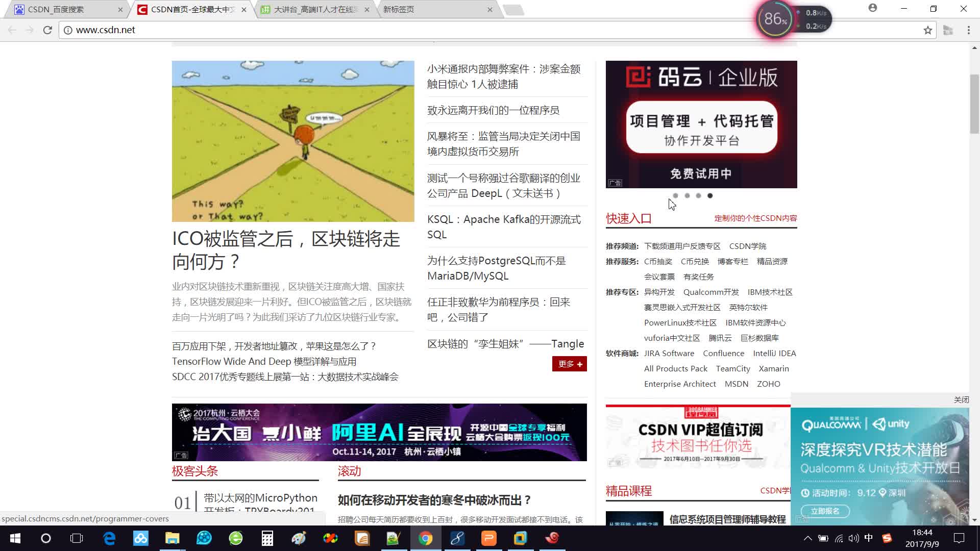Image resolution: width=980 pixels, height=551 pixels.
Task: Select the fourth carousel dot under the ad
Action: pos(710,195)
